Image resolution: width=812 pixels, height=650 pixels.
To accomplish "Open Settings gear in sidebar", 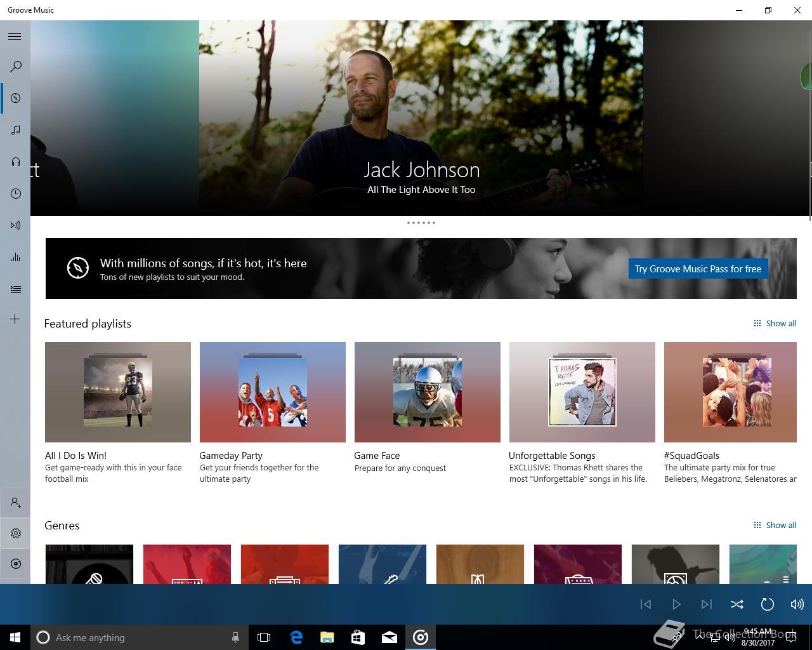I will [x=15, y=533].
